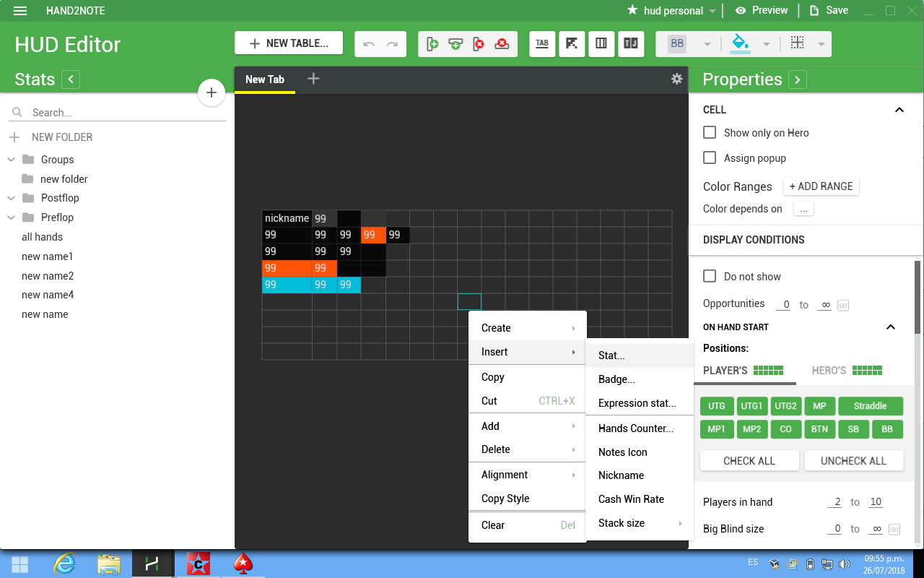924x578 pixels.
Task: Choose Copy Style from context menu
Action: (527, 499)
